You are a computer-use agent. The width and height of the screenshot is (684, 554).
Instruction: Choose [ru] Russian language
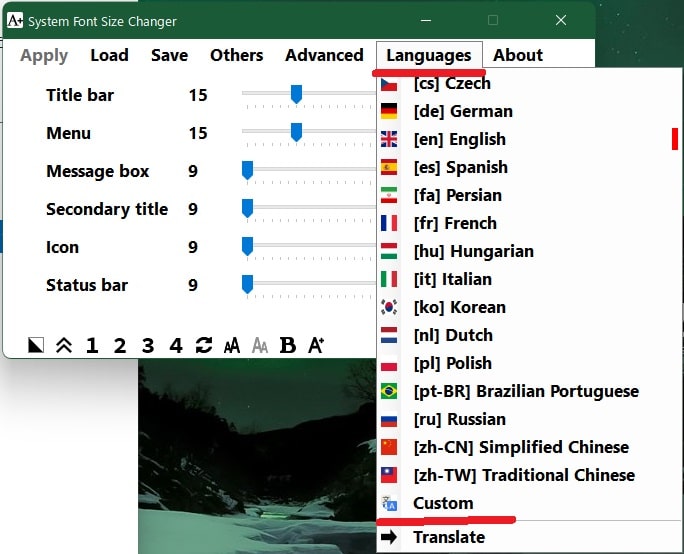(530, 419)
